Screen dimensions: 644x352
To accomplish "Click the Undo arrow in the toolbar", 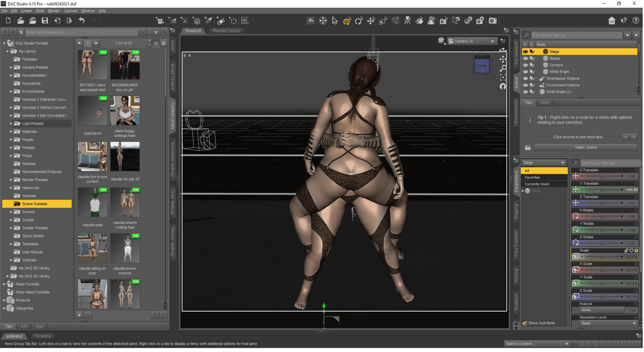I will coord(82,21).
